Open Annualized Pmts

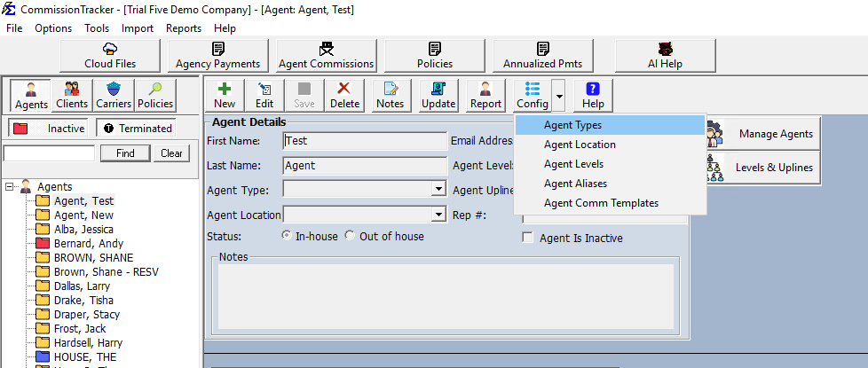point(543,56)
